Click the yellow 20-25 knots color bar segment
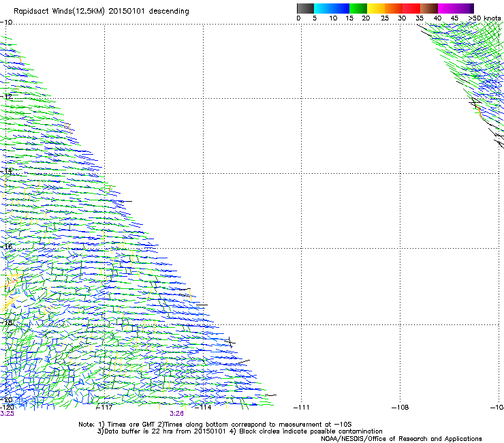504x443 pixels. (x=376, y=8)
